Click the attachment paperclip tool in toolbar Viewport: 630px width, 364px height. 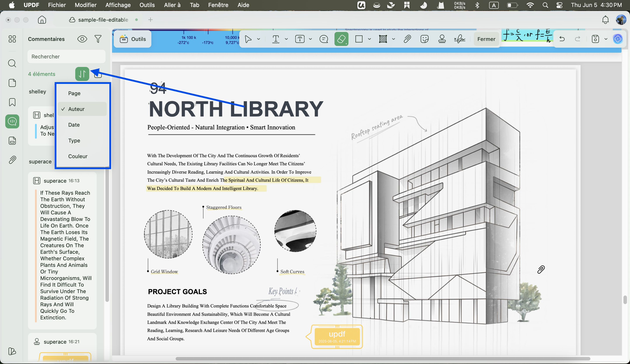coord(407,39)
